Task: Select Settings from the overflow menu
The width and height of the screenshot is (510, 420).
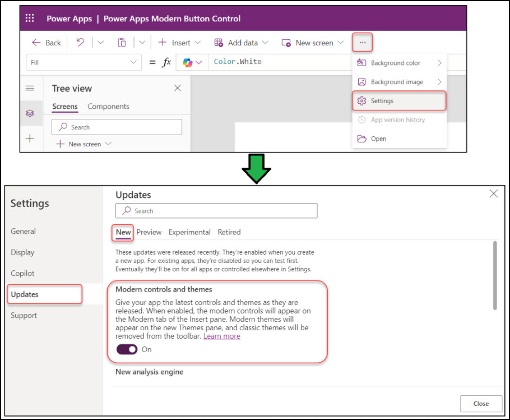Action: tap(400, 101)
